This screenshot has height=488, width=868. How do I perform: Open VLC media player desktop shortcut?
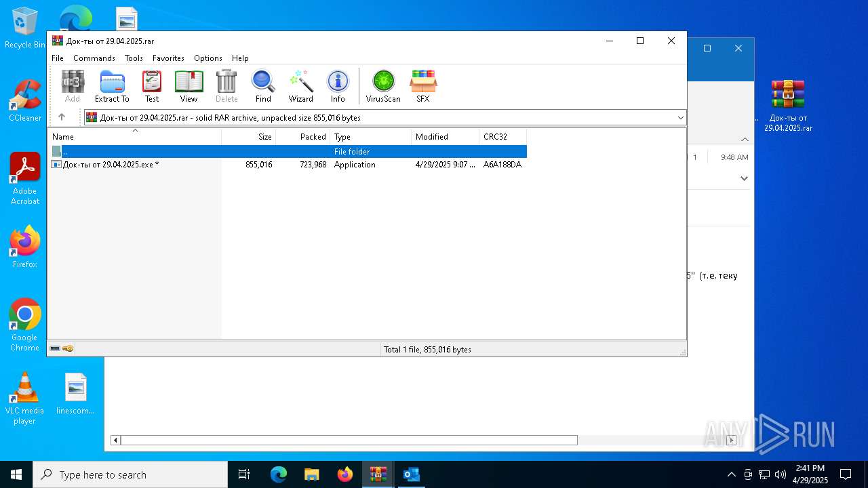pyautogui.click(x=24, y=399)
